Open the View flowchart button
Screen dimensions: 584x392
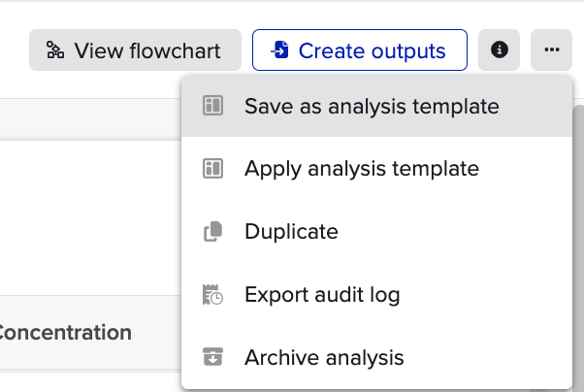pyautogui.click(x=135, y=49)
